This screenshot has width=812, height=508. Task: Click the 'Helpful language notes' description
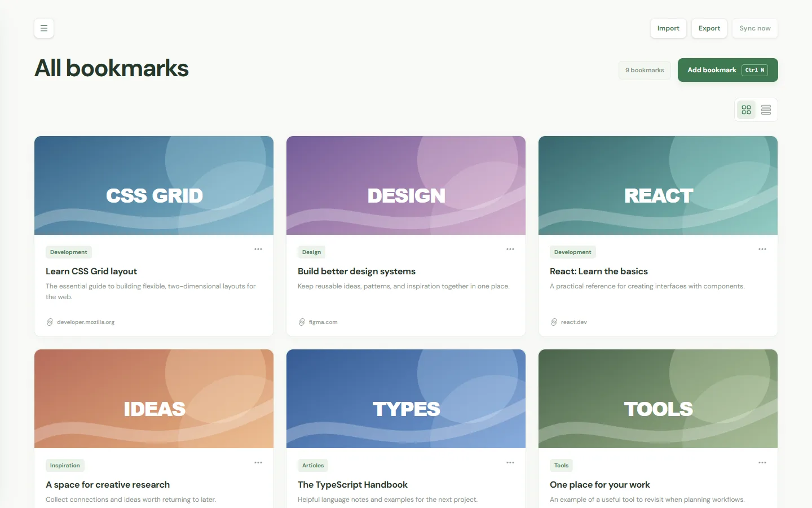point(387,500)
